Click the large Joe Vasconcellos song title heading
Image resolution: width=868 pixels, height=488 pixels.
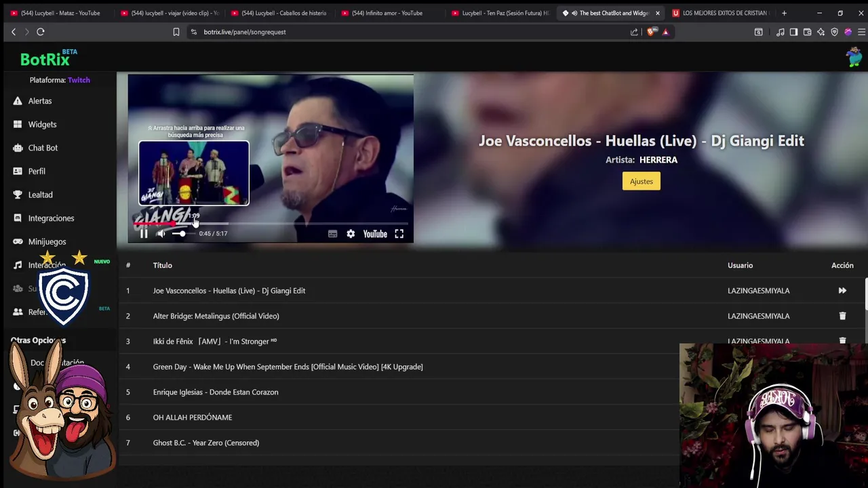[642, 141]
